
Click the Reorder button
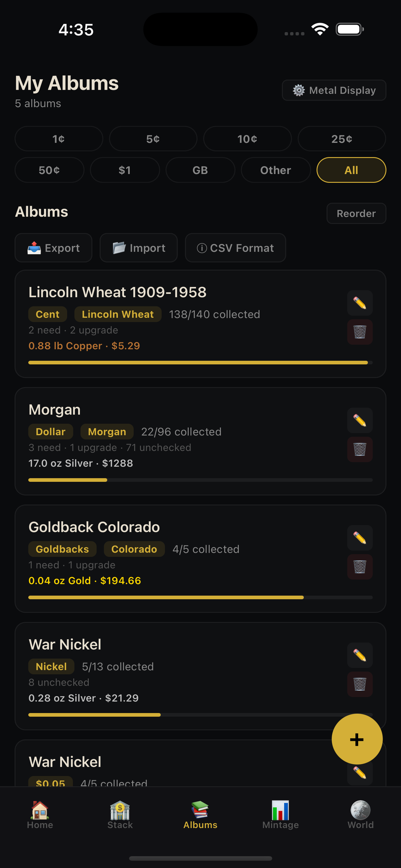point(356,213)
